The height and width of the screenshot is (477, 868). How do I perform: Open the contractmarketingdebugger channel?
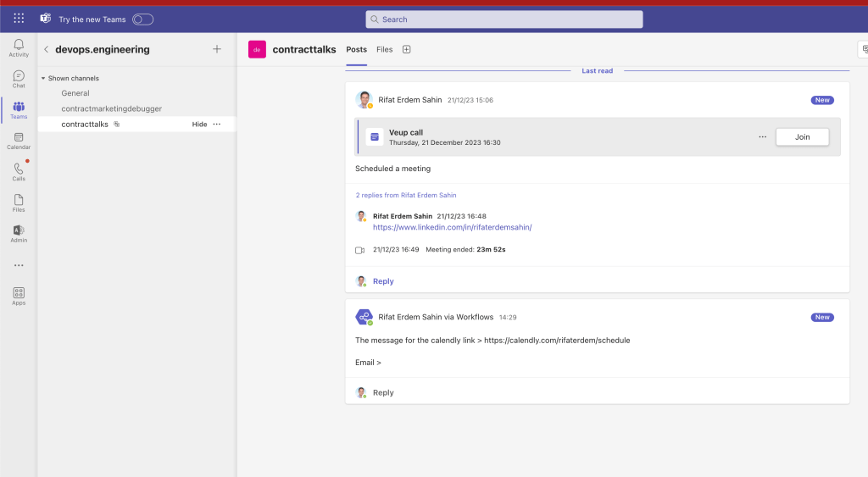[112, 108]
